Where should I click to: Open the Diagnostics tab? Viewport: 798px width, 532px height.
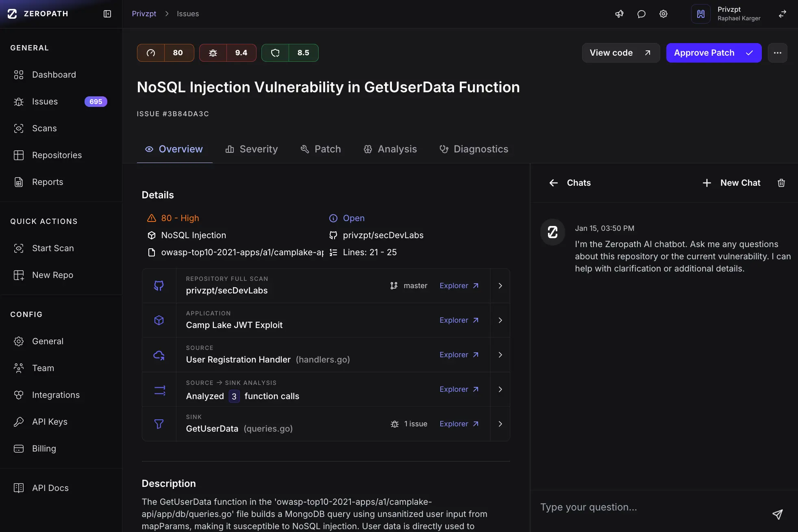point(474,149)
